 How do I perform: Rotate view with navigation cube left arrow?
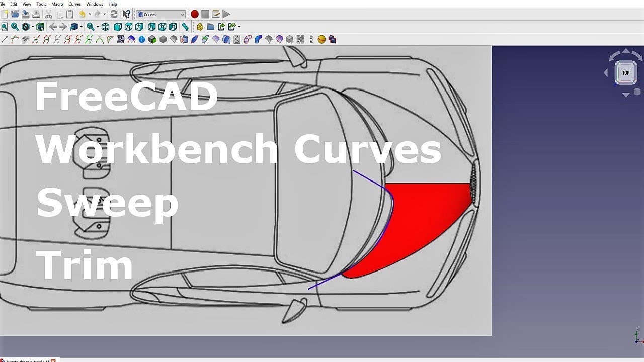click(606, 73)
